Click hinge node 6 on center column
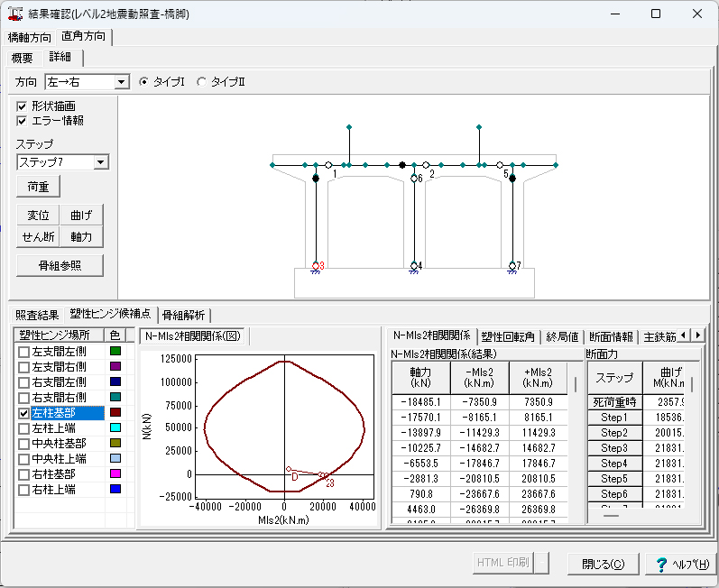 click(x=414, y=179)
